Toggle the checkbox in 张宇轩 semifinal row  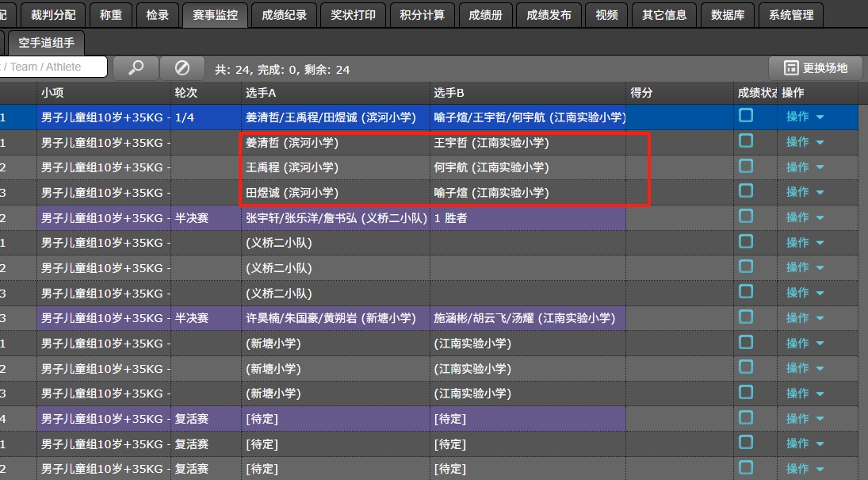[746, 217]
